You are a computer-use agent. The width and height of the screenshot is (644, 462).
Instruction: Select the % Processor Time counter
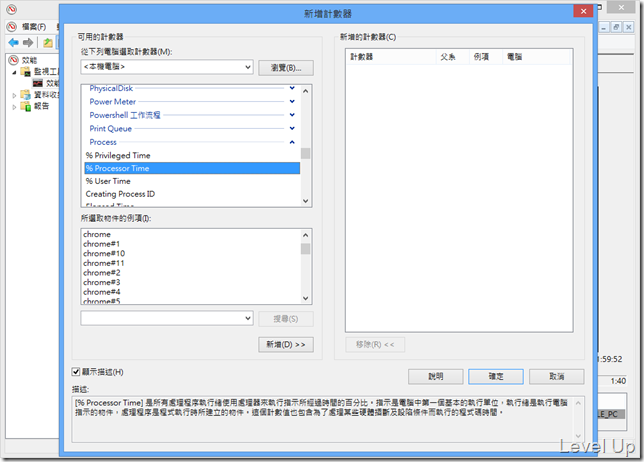tap(192, 168)
